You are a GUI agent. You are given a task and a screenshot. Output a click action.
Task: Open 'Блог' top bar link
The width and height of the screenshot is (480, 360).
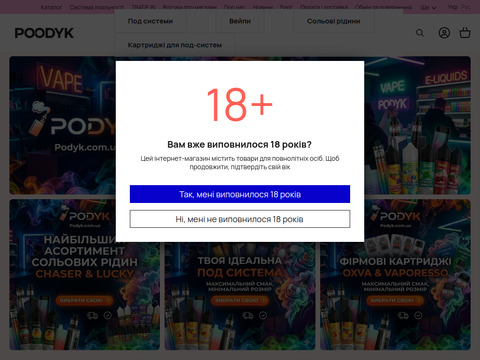click(x=286, y=7)
